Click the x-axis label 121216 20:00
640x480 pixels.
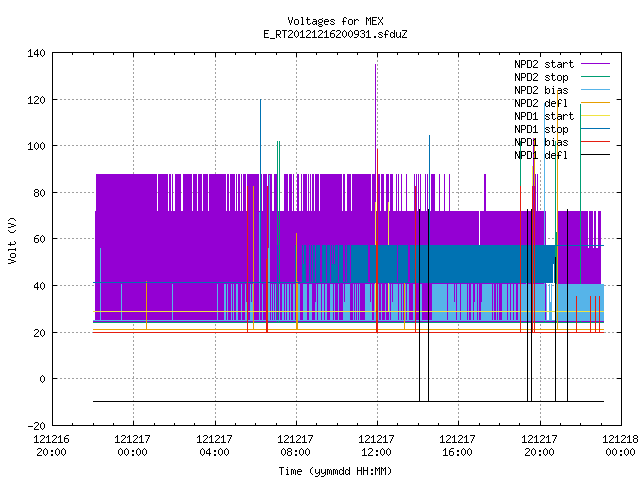coord(51,446)
